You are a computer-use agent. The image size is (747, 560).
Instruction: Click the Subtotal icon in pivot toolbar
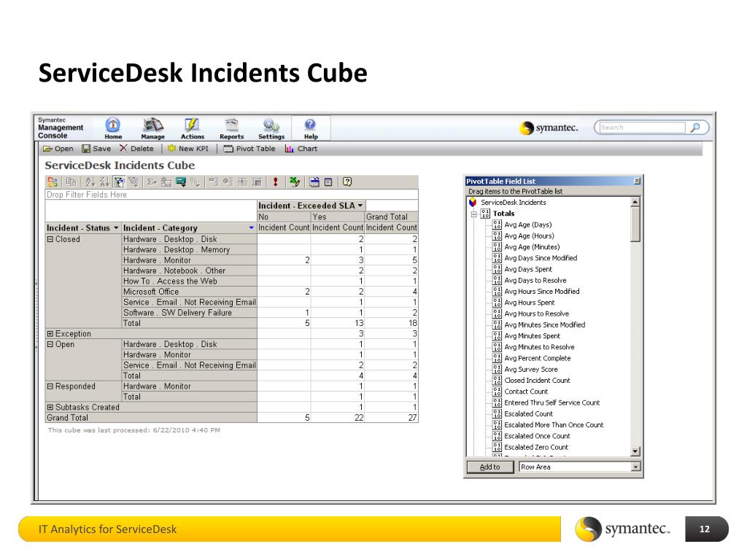click(x=166, y=182)
